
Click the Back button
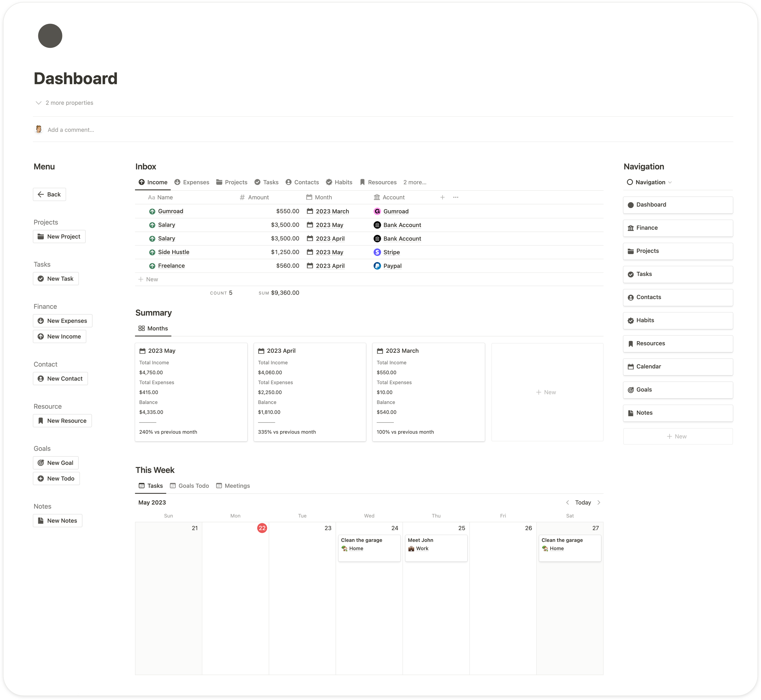pyautogui.click(x=49, y=194)
